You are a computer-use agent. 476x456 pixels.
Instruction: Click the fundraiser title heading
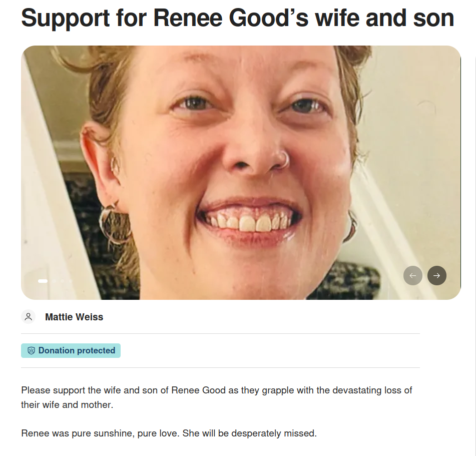click(x=238, y=18)
